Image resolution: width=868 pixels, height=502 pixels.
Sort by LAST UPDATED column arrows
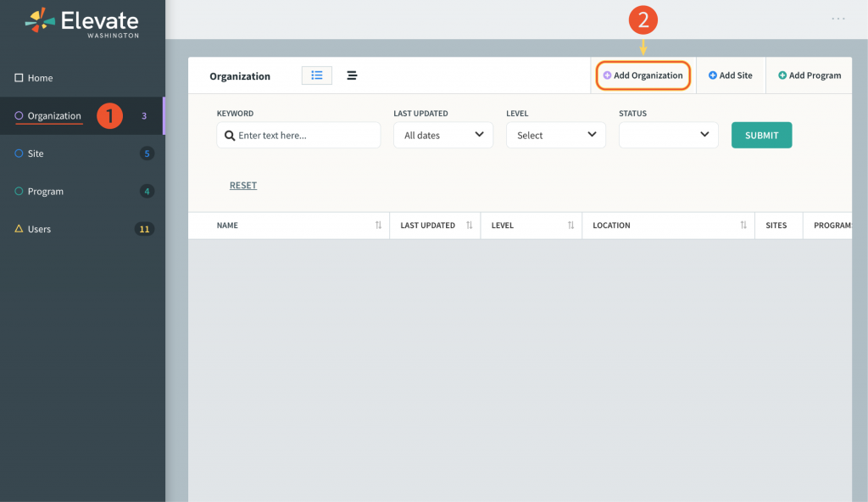[470, 225]
